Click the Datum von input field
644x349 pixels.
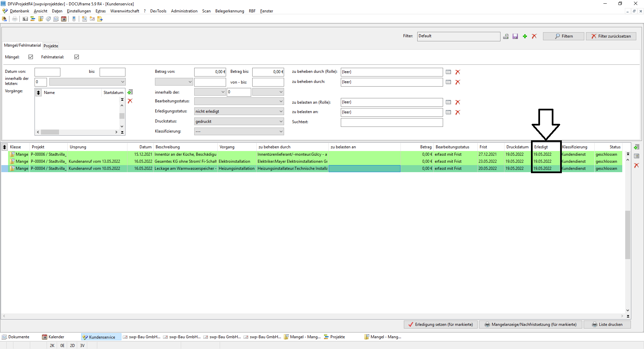click(47, 72)
